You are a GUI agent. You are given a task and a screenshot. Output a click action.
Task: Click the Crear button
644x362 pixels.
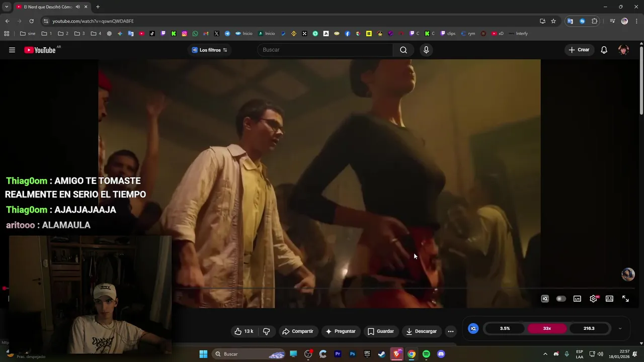click(x=579, y=50)
